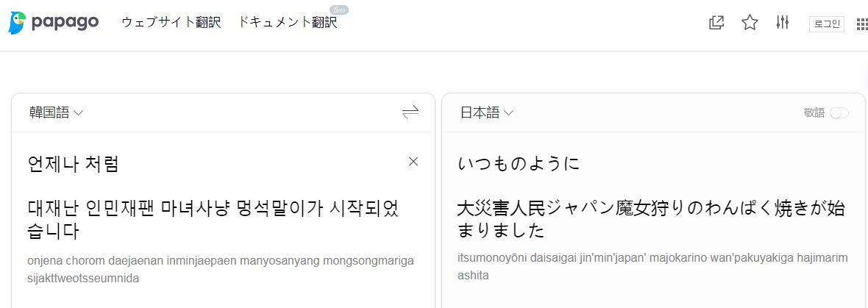Swap source and target languages
Screen dimensions: 868x308
(x=410, y=112)
